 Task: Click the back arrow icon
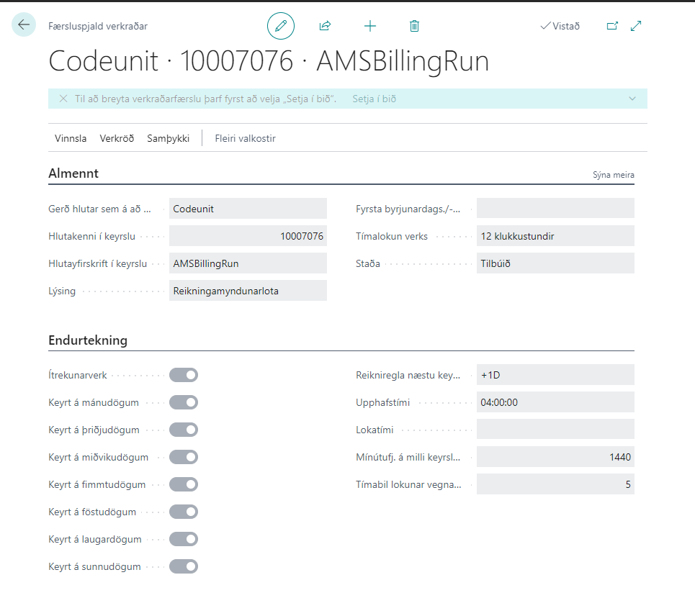[x=24, y=25]
